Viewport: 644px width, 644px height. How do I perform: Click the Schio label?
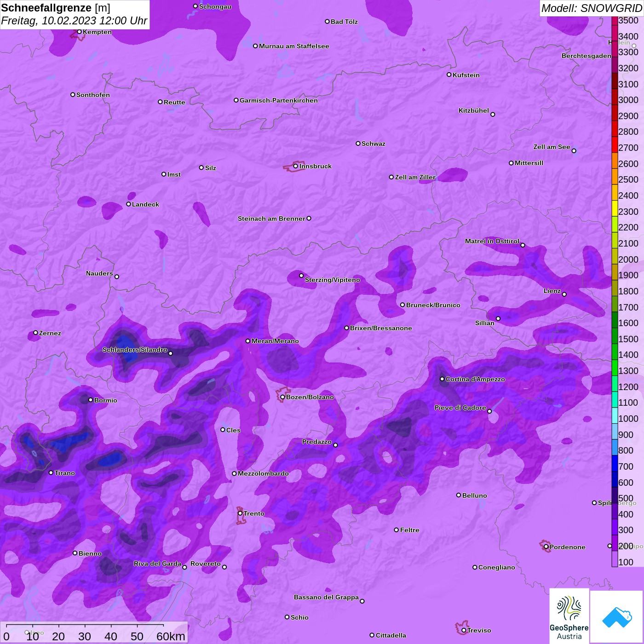click(x=299, y=617)
